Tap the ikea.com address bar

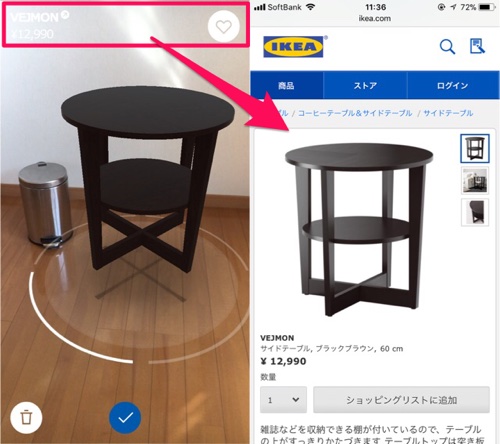click(x=375, y=19)
